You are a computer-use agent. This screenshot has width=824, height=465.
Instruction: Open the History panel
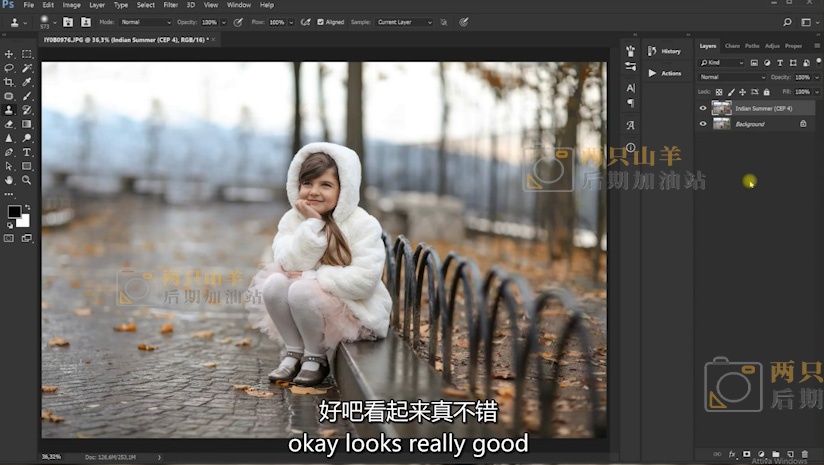(x=664, y=51)
